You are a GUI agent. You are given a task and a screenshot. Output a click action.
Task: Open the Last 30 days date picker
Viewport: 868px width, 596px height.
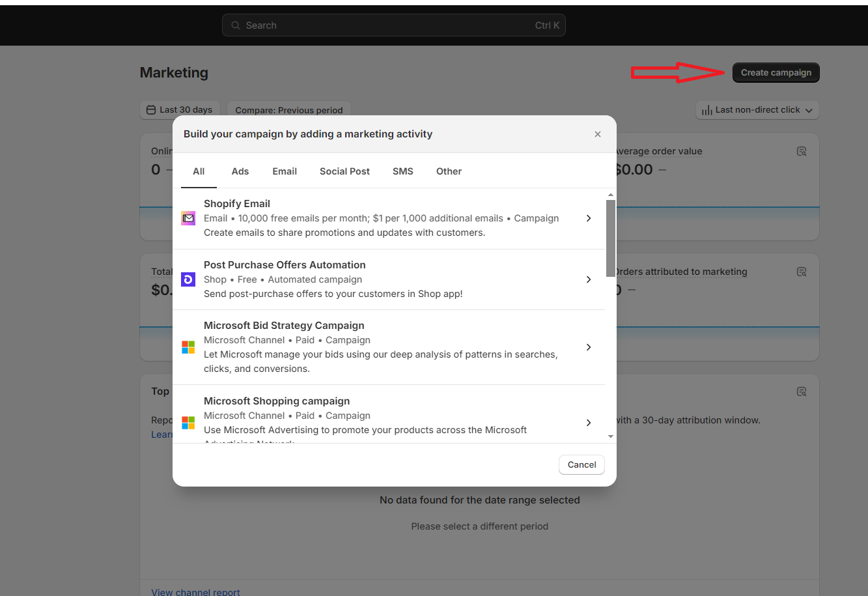(180, 110)
